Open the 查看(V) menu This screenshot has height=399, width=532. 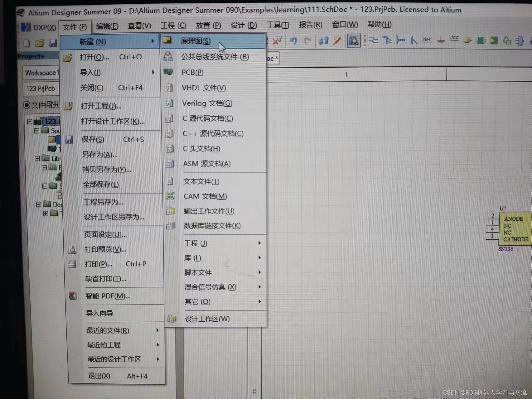(x=139, y=26)
